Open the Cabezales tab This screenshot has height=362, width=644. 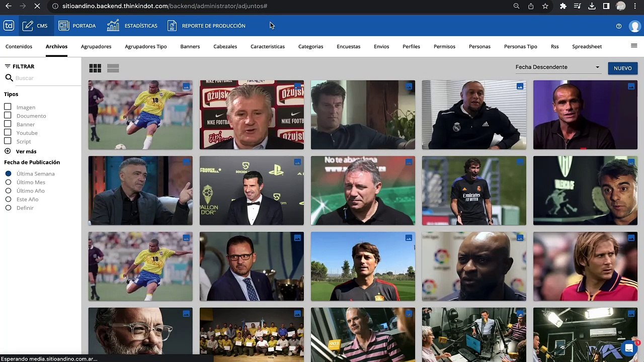click(x=225, y=46)
